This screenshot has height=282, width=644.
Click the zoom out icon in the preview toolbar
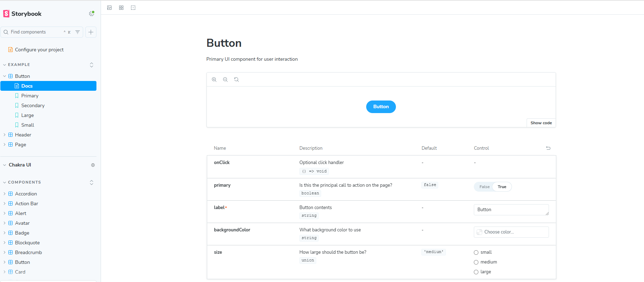[x=225, y=80]
